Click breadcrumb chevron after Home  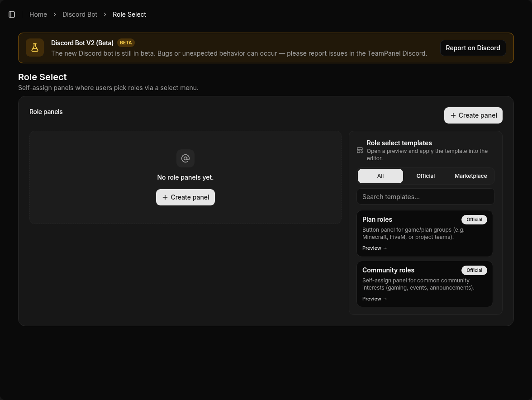[55, 14]
